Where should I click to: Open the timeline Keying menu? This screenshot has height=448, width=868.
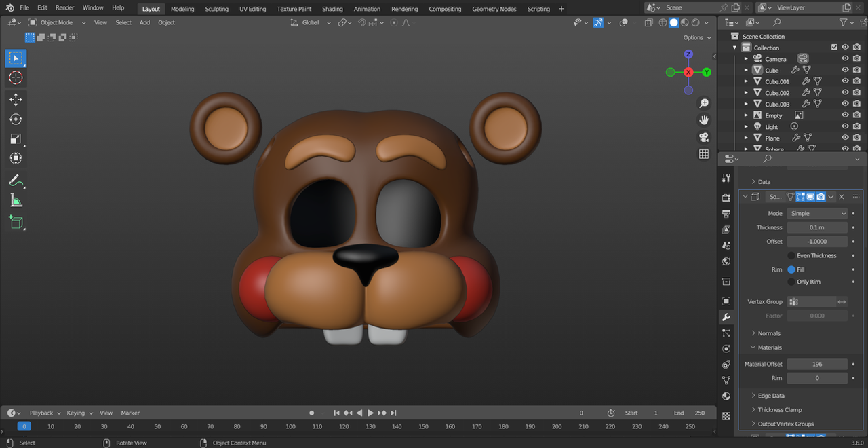point(79,413)
